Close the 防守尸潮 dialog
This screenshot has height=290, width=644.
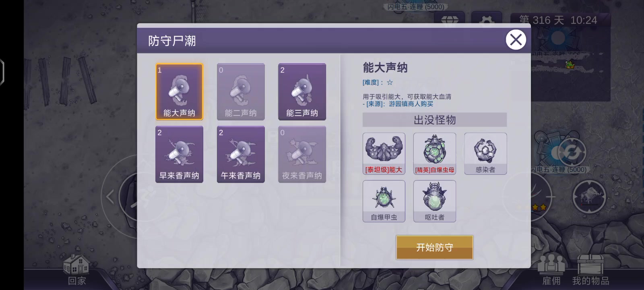[516, 40]
